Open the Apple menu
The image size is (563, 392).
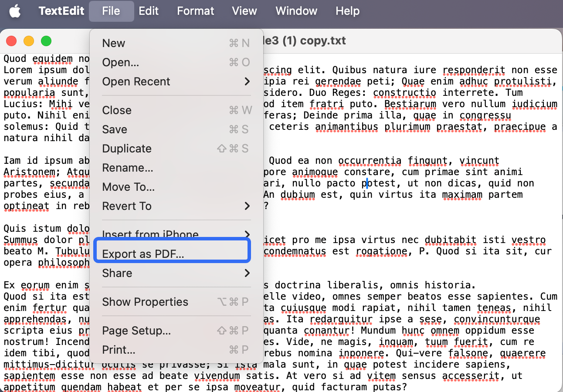point(15,11)
